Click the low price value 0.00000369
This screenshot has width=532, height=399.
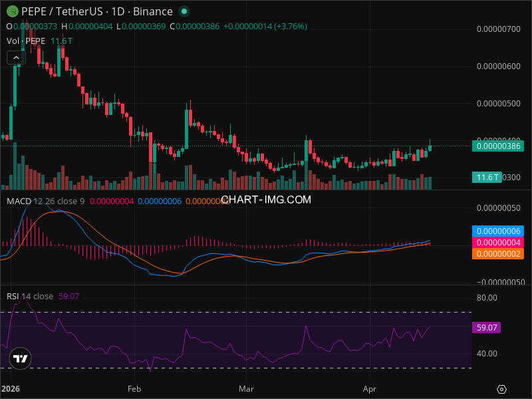(144, 27)
